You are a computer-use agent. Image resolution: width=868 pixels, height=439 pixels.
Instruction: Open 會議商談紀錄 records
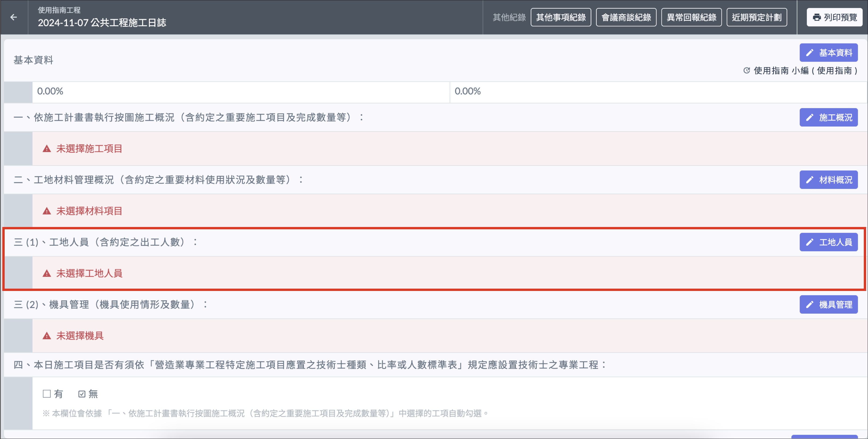pyautogui.click(x=626, y=17)
